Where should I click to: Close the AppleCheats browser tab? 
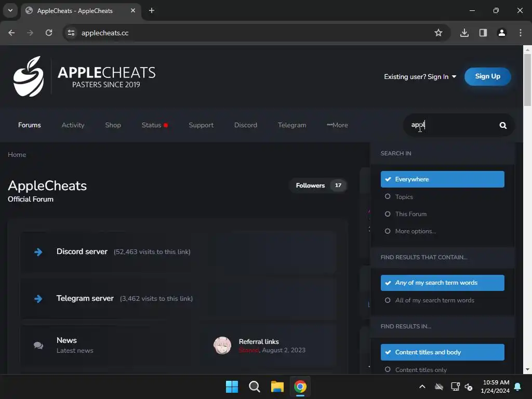pos(133,10)
